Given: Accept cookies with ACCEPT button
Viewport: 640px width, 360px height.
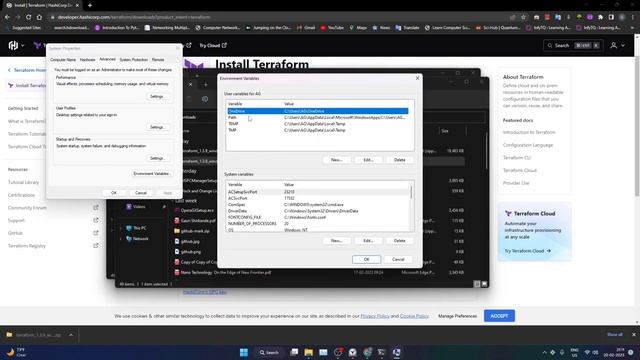Looking at the screenshot, I should [x=499, y=316].
